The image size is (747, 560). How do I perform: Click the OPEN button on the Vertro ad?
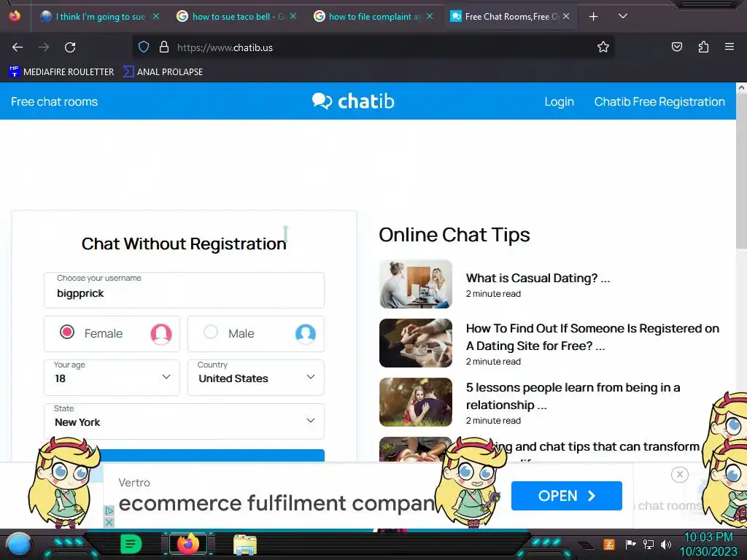click(566, 496)
